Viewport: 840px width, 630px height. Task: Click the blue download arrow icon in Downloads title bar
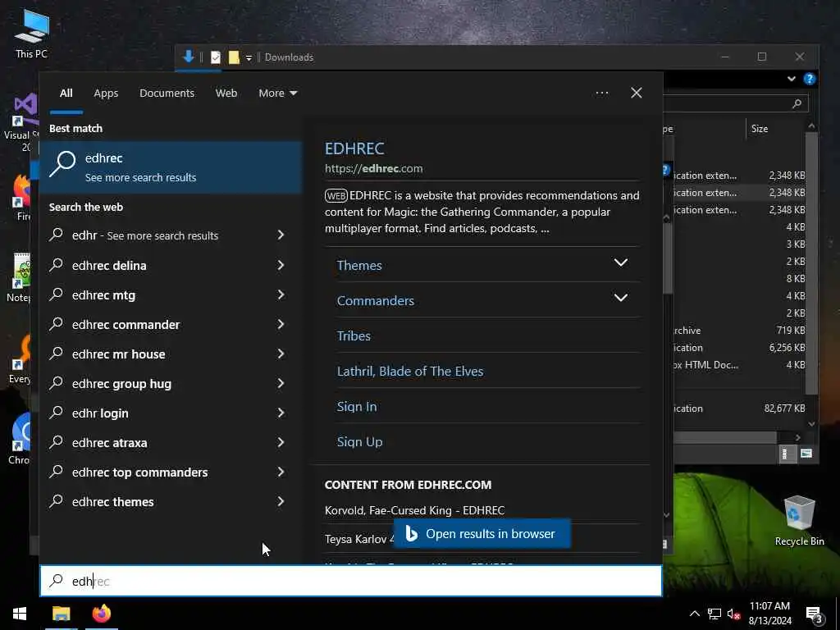click(x=188, y=57)
